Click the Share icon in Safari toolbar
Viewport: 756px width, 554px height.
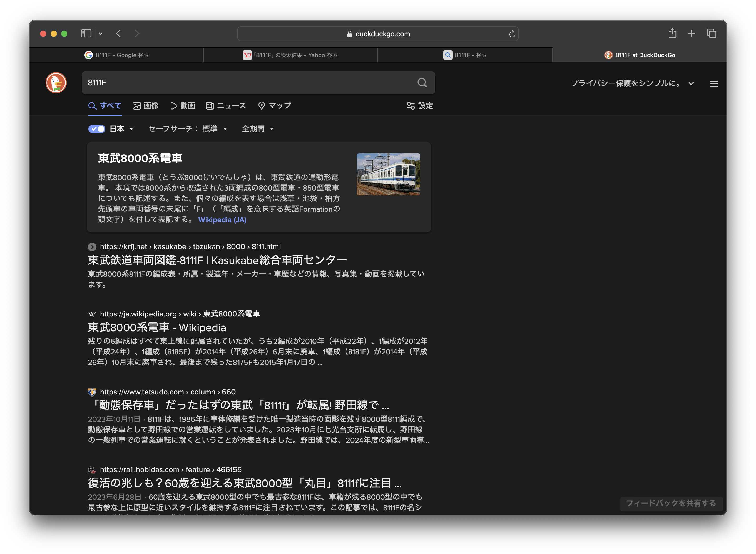tap(672, 33)
